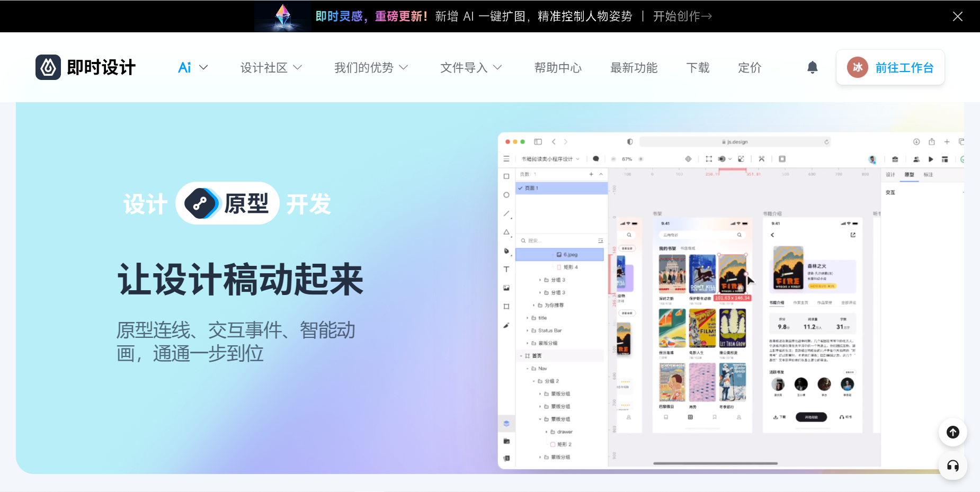980x492 pixels.
Task: Expand the drawer layer group
Action: coord(547,432)
